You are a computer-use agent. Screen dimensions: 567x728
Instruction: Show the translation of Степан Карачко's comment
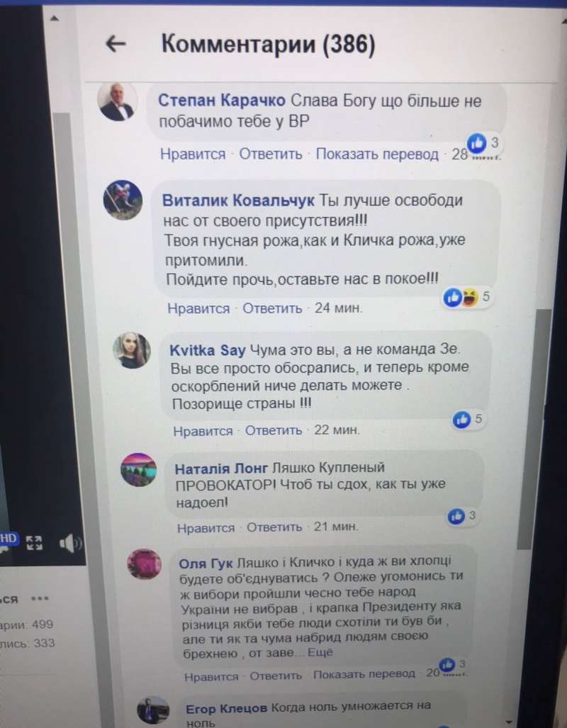(377, 154)
